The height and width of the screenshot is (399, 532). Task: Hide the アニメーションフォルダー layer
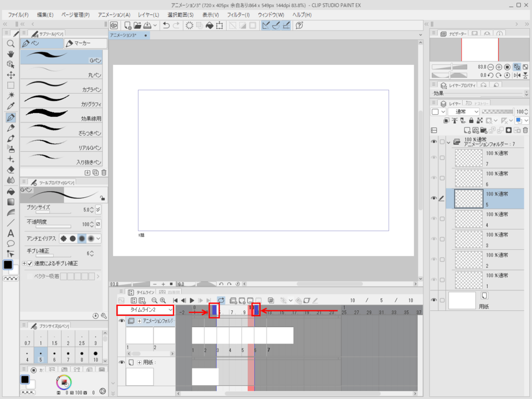click(434, 142)
